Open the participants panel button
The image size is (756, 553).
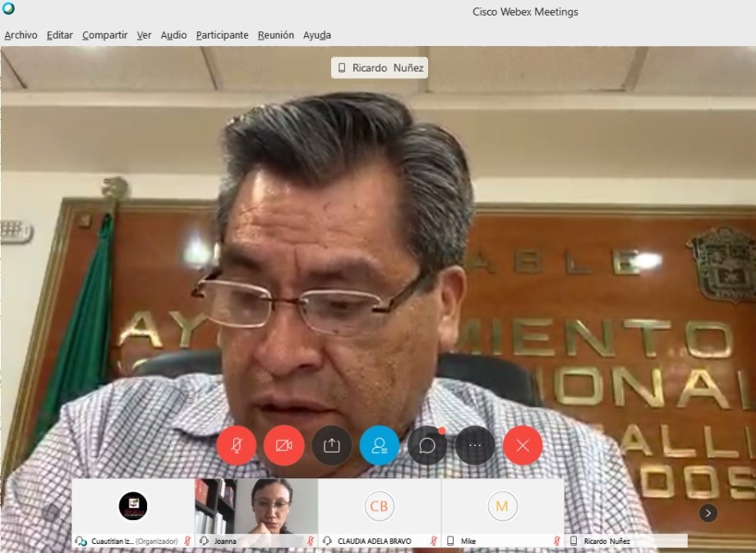[x=380, y=445]
